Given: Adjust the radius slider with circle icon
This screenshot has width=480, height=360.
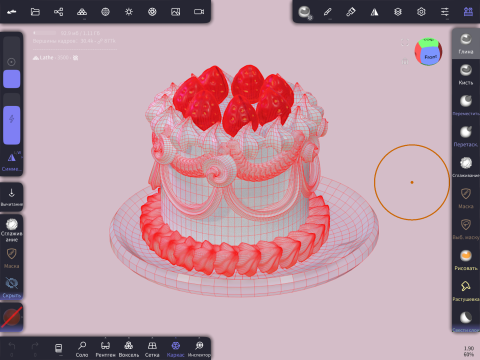Looking at the screenshot, I should click(12, 62).
